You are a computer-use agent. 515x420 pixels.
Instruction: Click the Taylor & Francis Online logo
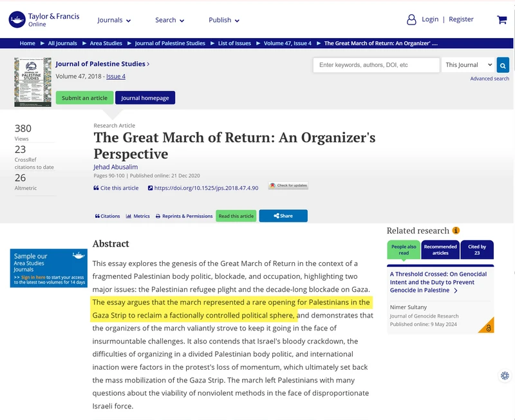tap(44, 20)
